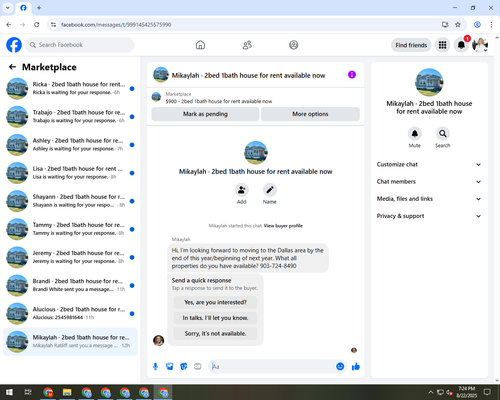
Task: Show hidden system tray icons
Action: click(430, 392)
